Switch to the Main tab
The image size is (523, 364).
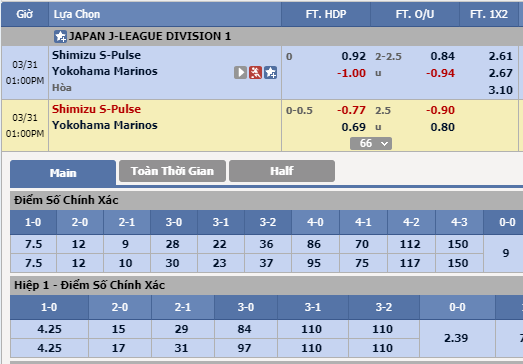63,173
